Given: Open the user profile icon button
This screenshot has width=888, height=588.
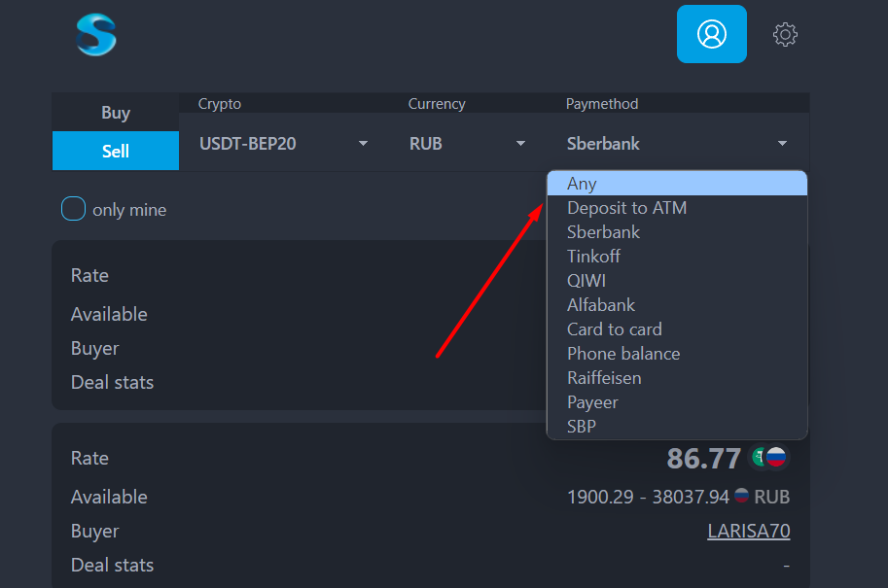Looking at the screenshot, I should pos(711,34).
